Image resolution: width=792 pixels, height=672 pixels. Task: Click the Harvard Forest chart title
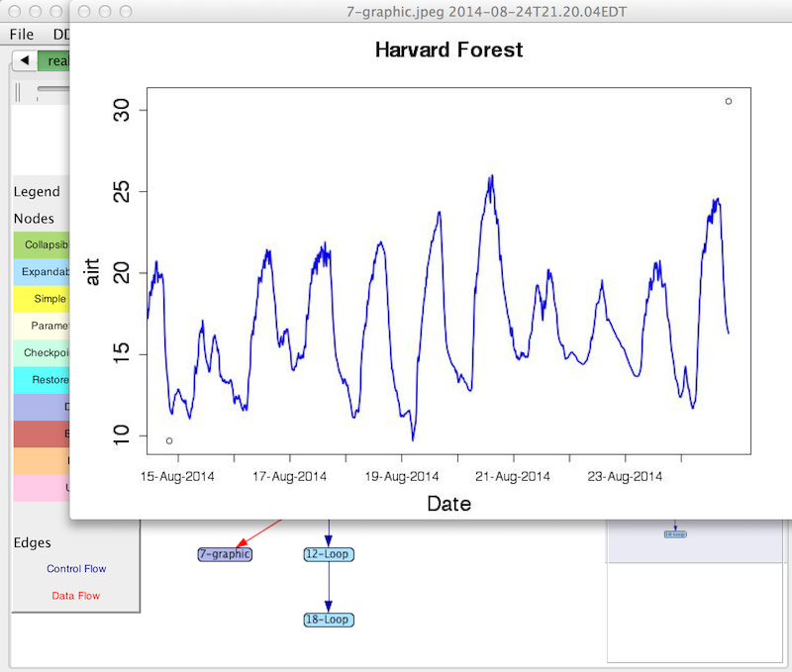click(x=449, y=50)
